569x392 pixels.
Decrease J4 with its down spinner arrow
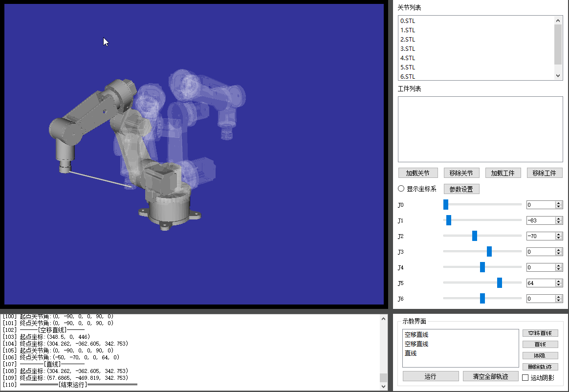tap(559, 269)
